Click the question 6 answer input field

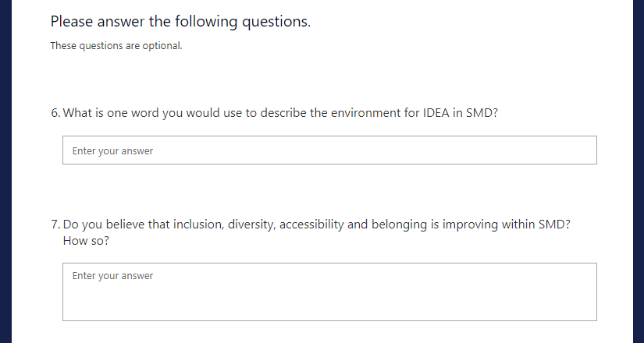(x=329, y=150)
